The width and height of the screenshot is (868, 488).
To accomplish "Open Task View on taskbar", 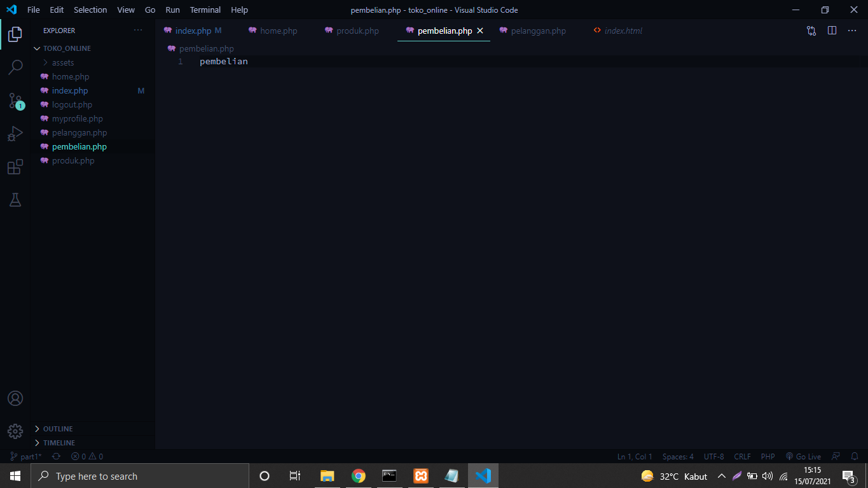I will (295, 476).
